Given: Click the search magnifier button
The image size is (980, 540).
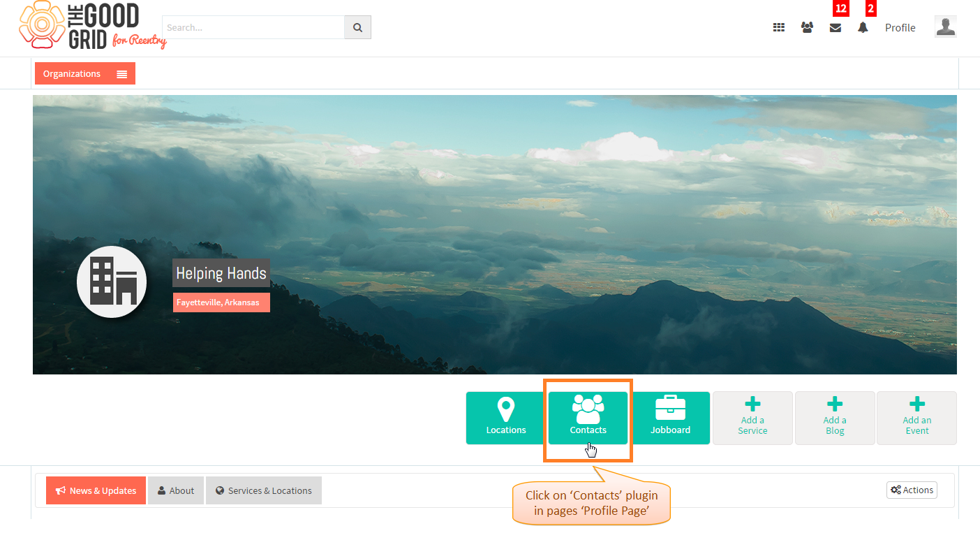Looking at the screenshot, I should click(x=357, y=27).
